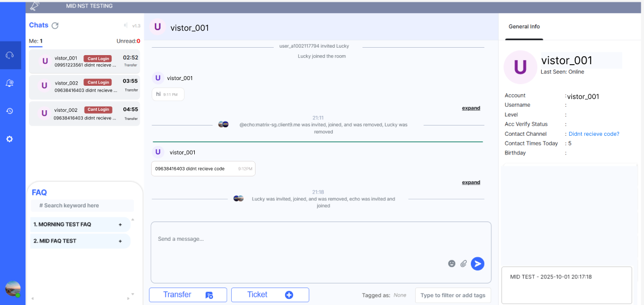The height and width of the screenshot is (305, 644).
Task: Attach a file with the paperclip icon
Action: [x=463, y=264]
